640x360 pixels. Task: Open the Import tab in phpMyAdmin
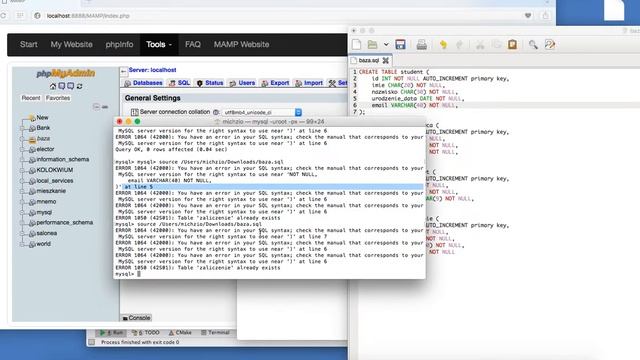click(x=309, y=83)
